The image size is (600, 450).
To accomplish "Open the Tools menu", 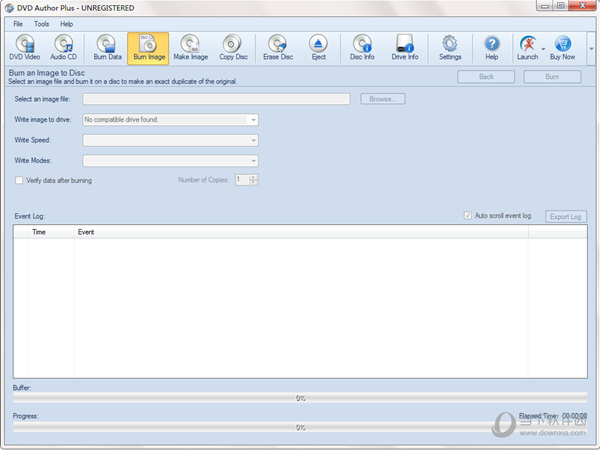I will tap(41, 24).
